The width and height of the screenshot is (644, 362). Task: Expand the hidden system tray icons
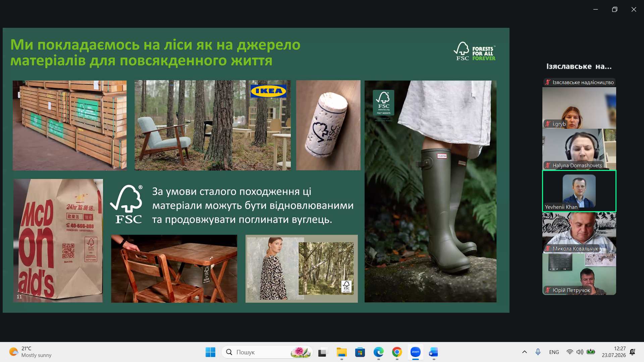click(525, 352)
